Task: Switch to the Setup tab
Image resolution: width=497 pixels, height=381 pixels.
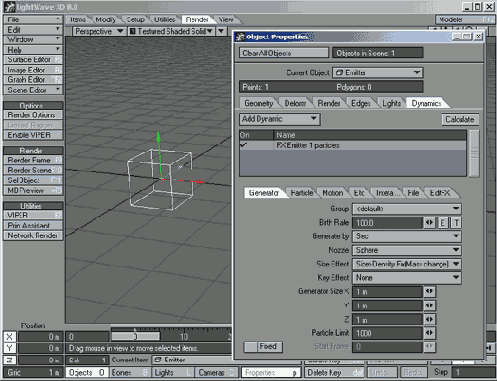Action: click(x=136, y=20)
